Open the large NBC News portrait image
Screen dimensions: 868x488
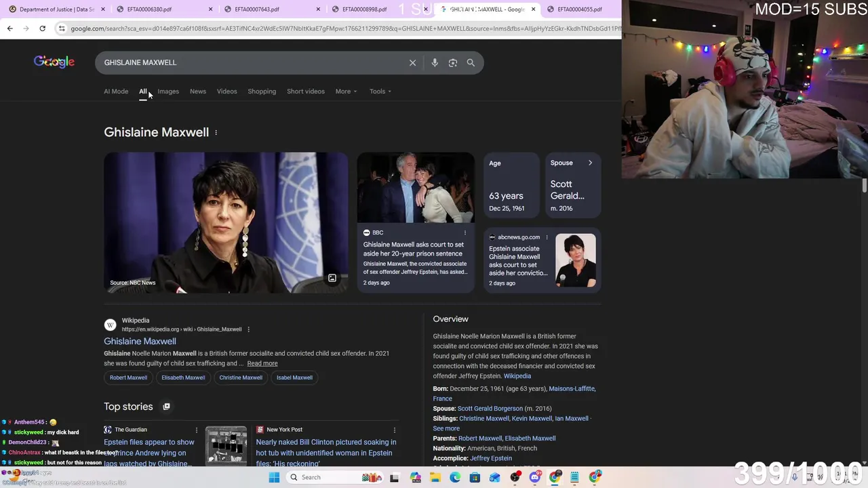coord(226,222)
